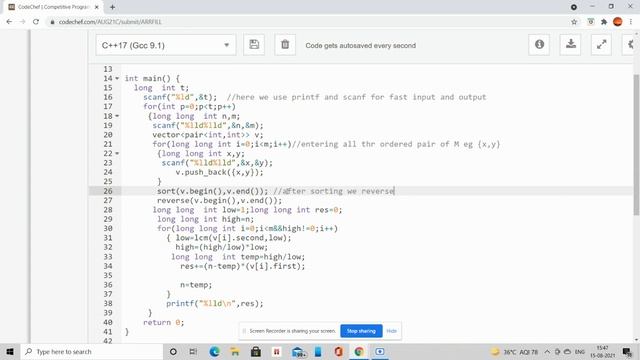This screenshot has height=360, width=640.
Task: Delete code using the trash can icon
Action: click(285, 44)
